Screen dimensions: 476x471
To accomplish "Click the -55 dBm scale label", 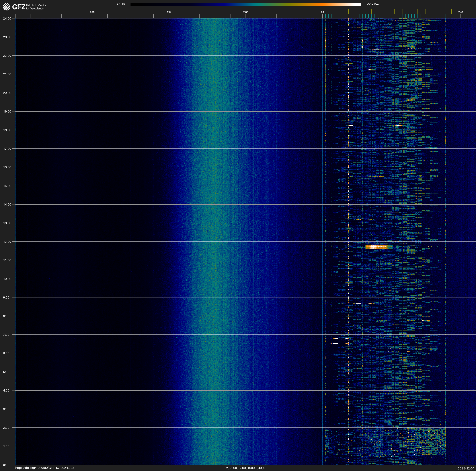I will [x=373, y=4].
